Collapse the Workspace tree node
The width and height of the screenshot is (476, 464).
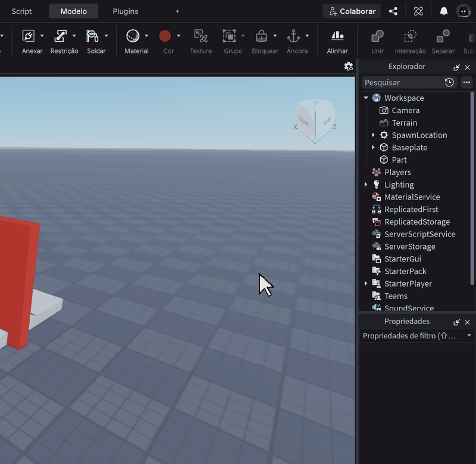(366, 98)
